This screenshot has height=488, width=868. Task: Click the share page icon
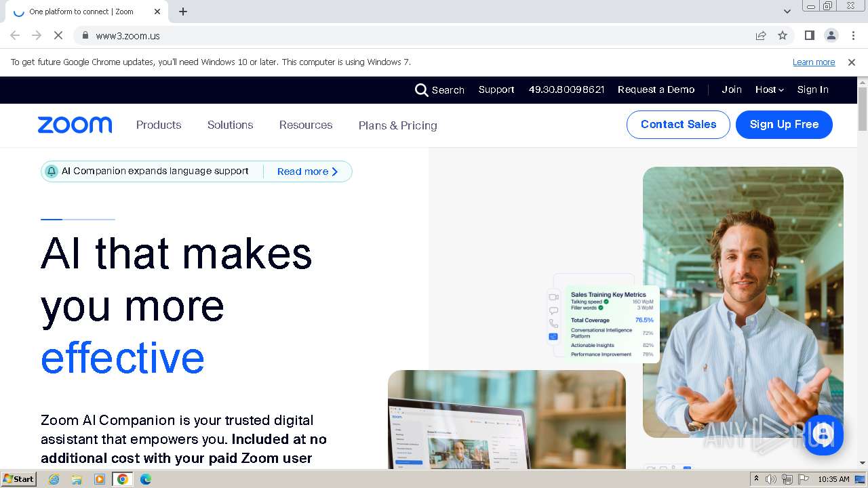[761, 35]
